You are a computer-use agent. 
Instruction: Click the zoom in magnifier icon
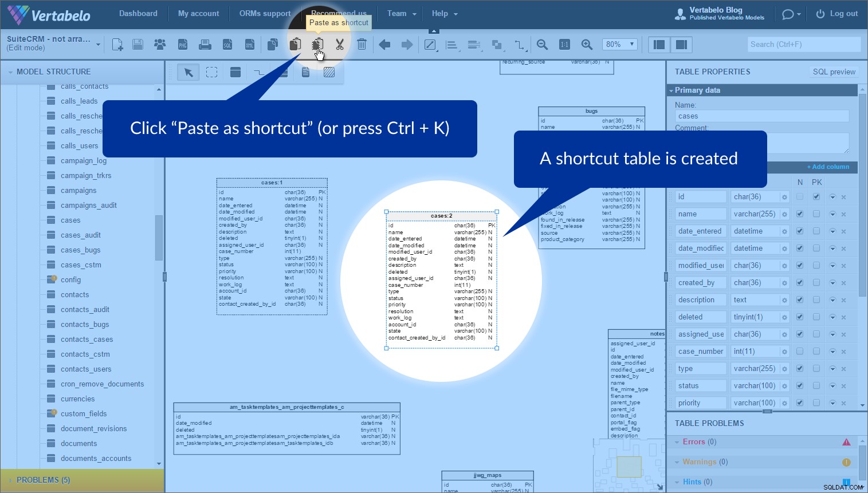point(587,44)
